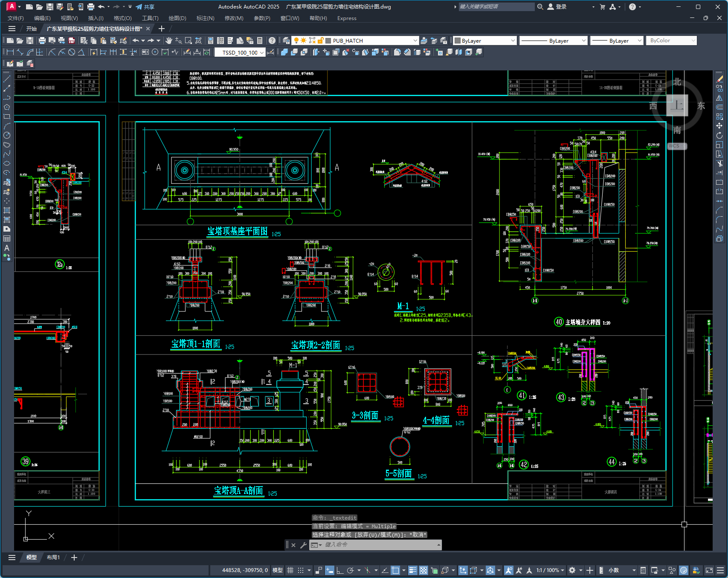The height and width of the screenshot is (578, 728).
Task: Switch to the 布局1 layout tab
Action: tap(53, 558)
